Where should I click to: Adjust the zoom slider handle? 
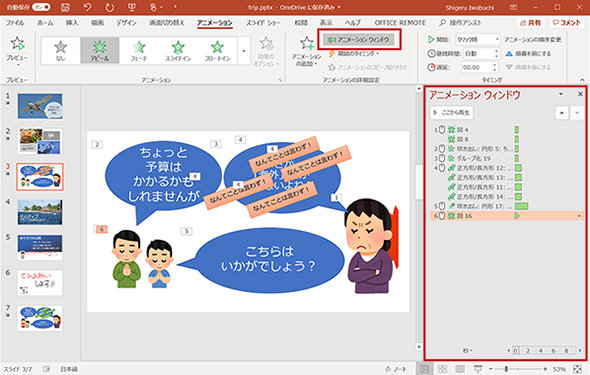tap(506, 369)
